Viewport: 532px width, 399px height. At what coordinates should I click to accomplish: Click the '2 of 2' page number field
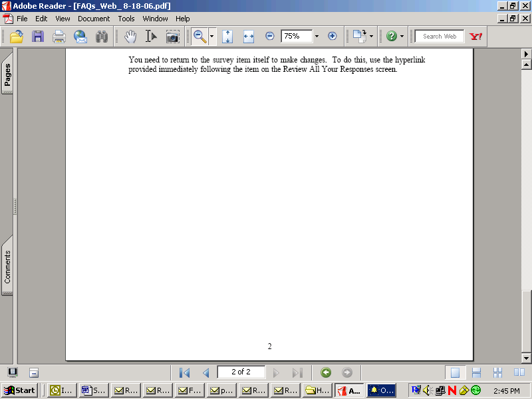click(x=241, y=372)
